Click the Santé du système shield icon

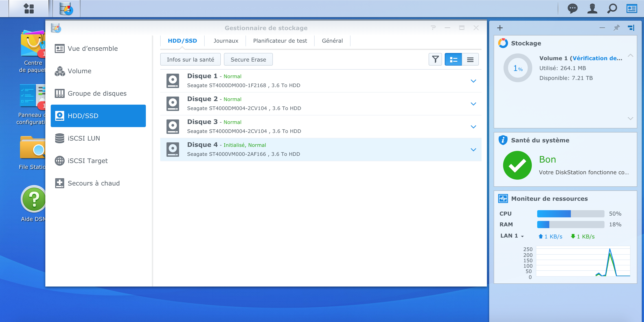pyautogui.click(x=503, y=140)
